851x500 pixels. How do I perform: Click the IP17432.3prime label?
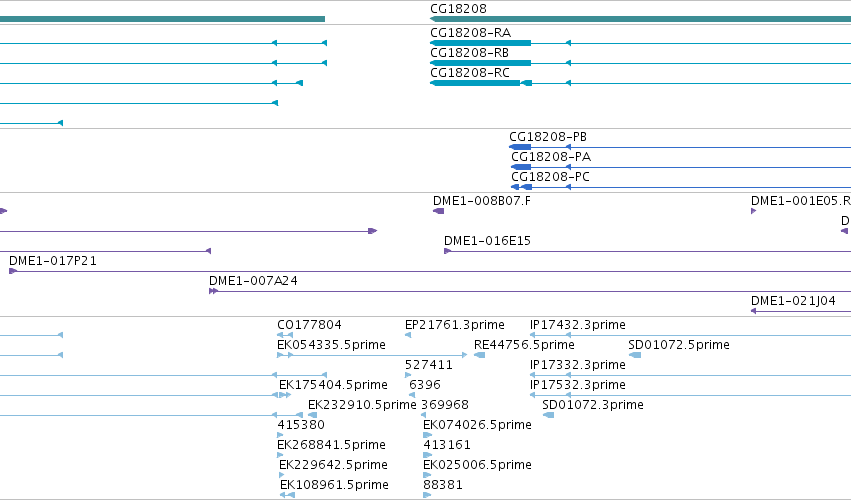click(x=578, y=325)
